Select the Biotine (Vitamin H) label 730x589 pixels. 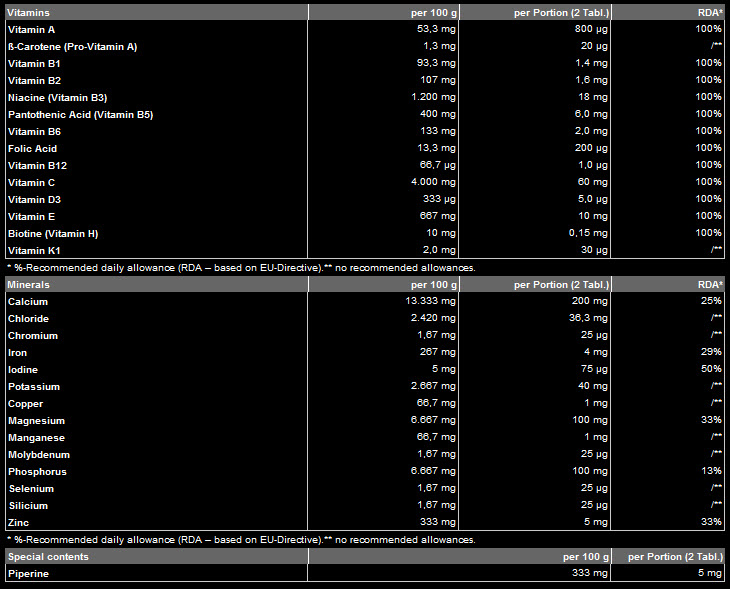tap(53, 234)
